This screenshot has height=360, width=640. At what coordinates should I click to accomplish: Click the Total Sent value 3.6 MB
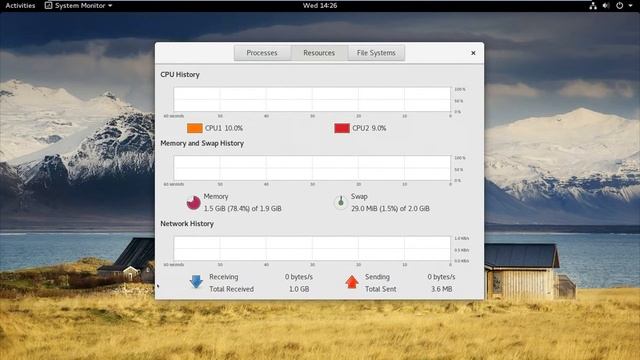(x=442, y=289)
